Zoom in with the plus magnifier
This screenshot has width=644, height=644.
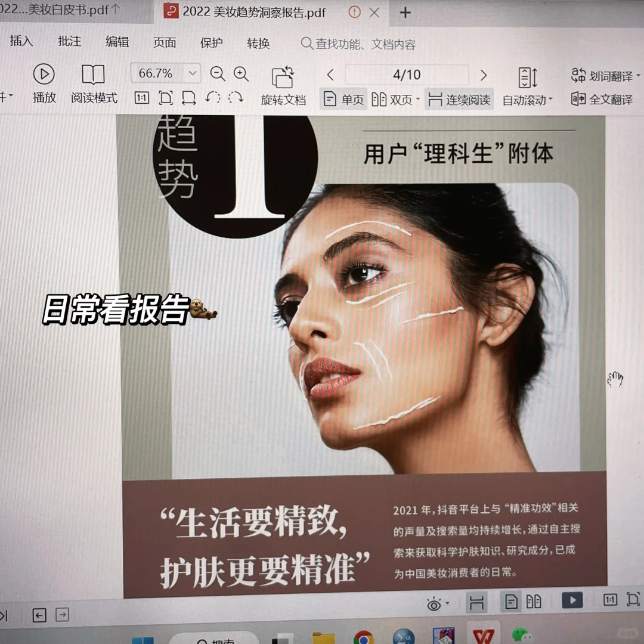(x=241, y=74)
